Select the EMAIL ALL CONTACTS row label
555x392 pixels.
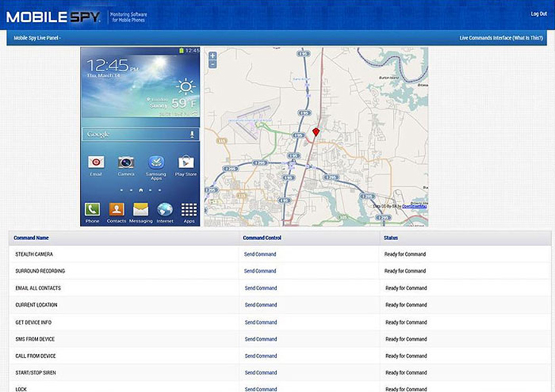pyautogui.click(x=38, y=288)
